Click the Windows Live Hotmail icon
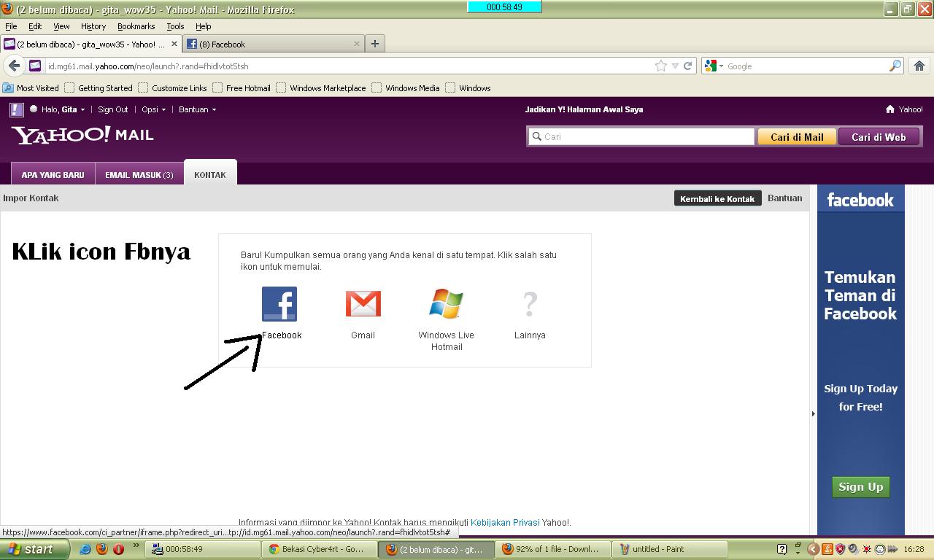Viewport: 934px width, 560px height. click(x=447, y=303)
